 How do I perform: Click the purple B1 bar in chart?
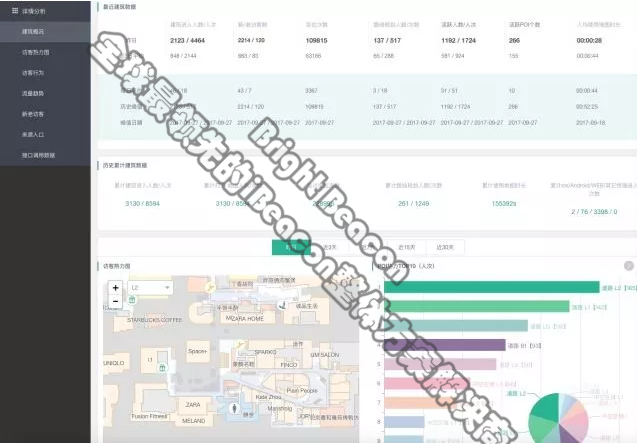(445, 345)
